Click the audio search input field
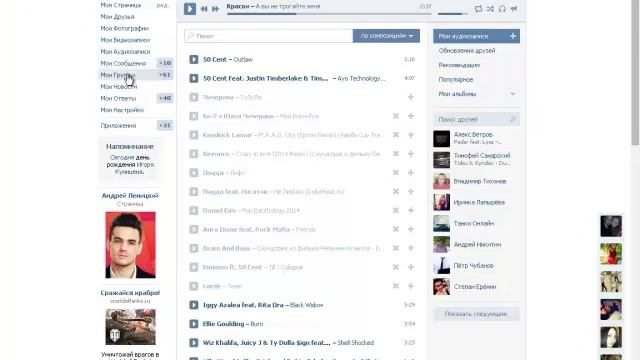Screen dimensions: 640x360 pos(269,36)
